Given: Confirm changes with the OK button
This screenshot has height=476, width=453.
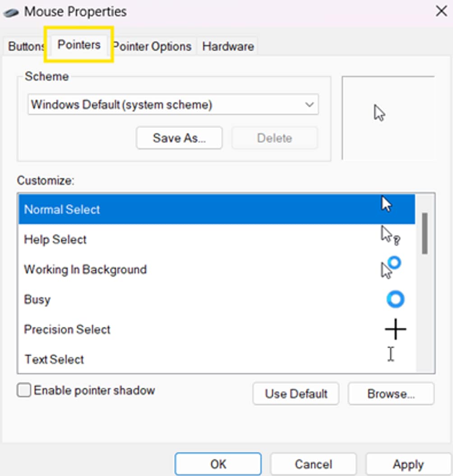Looking at the screenshot, I should (x=218, y=464).
